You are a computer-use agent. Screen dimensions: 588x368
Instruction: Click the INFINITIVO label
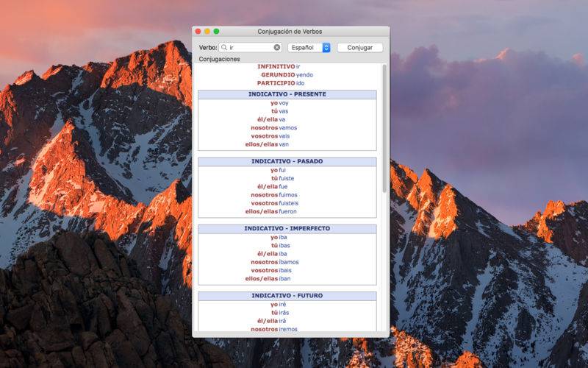click(x=276, y=67)
